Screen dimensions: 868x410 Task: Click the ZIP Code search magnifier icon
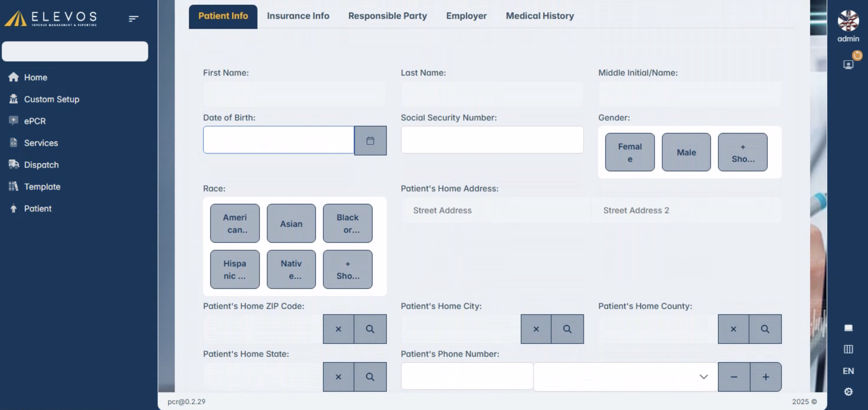pyautogui.click(x=370, y=329)
